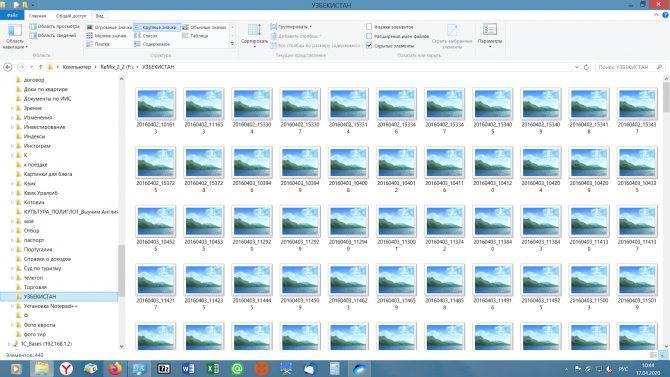
Task: Select the Суд по туризму folder
Action: click(x=42, y=268)
